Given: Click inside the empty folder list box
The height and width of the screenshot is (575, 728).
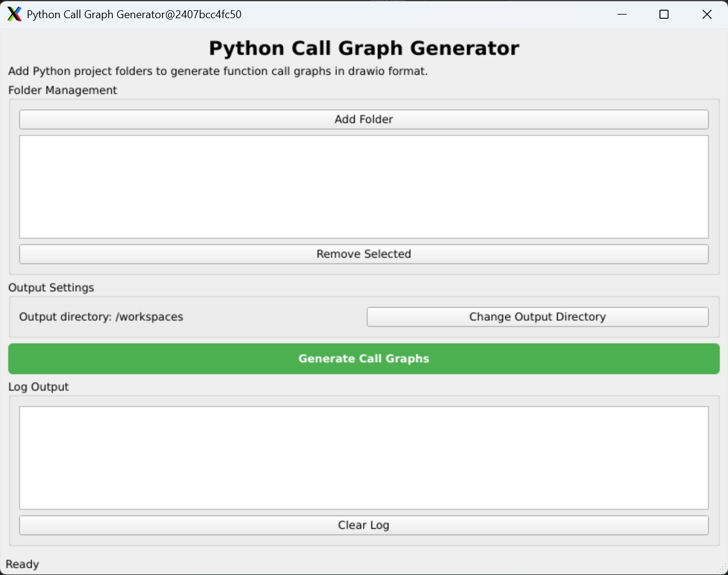Looking at the screenshot, I should tap(363, 187).
